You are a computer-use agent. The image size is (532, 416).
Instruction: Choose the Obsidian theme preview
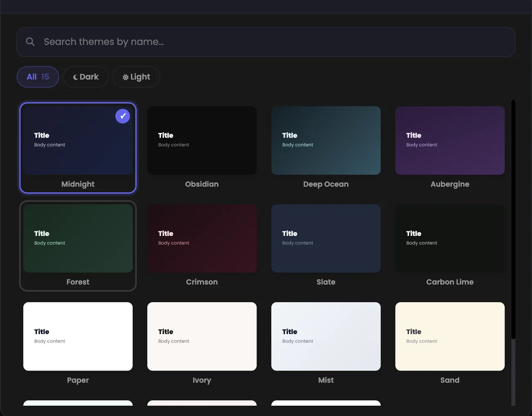(x=202, y=140)
